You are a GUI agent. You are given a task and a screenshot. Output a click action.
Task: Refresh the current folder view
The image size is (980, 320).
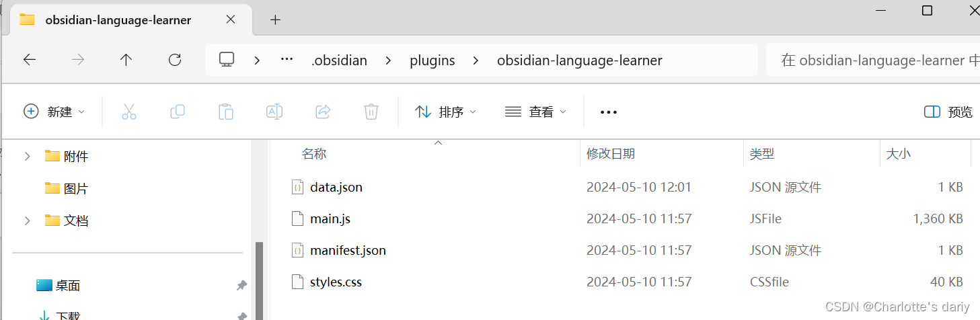[175, 60]
